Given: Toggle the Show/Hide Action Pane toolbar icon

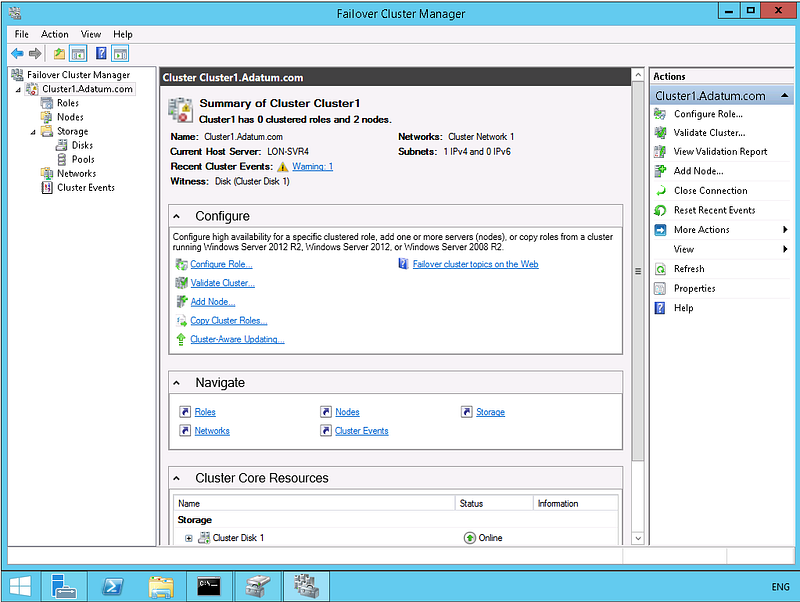Looking at the screenshot, I should (x=120, y=53).
